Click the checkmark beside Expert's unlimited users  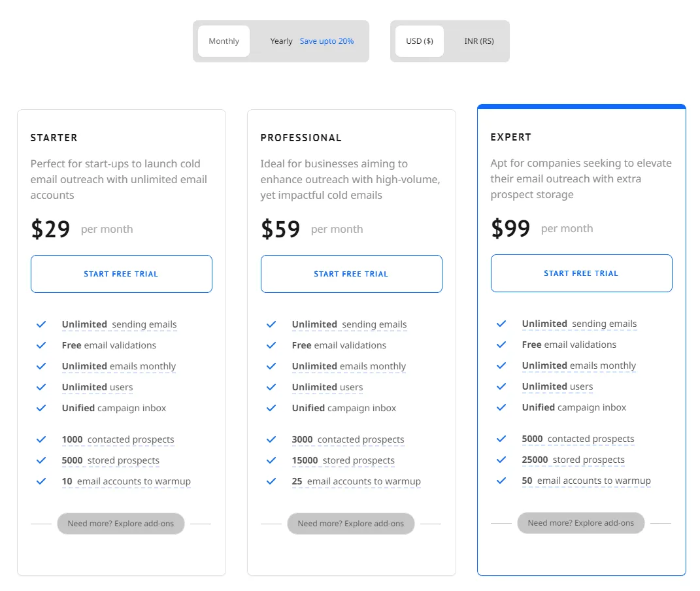click(501, 386)
